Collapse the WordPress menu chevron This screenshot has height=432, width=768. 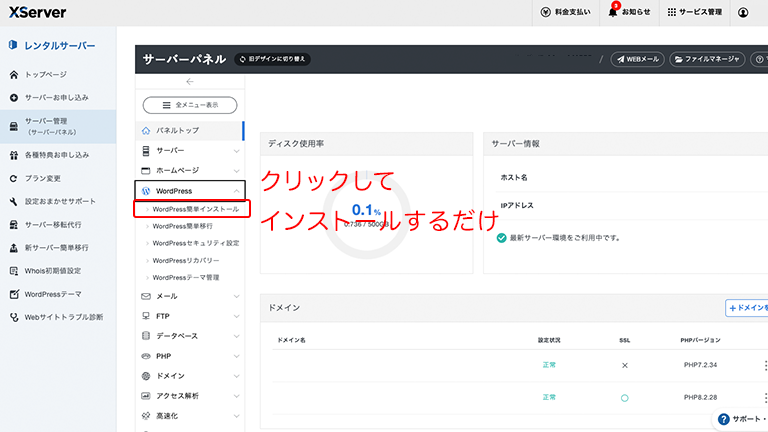click(x=237, y=191)
